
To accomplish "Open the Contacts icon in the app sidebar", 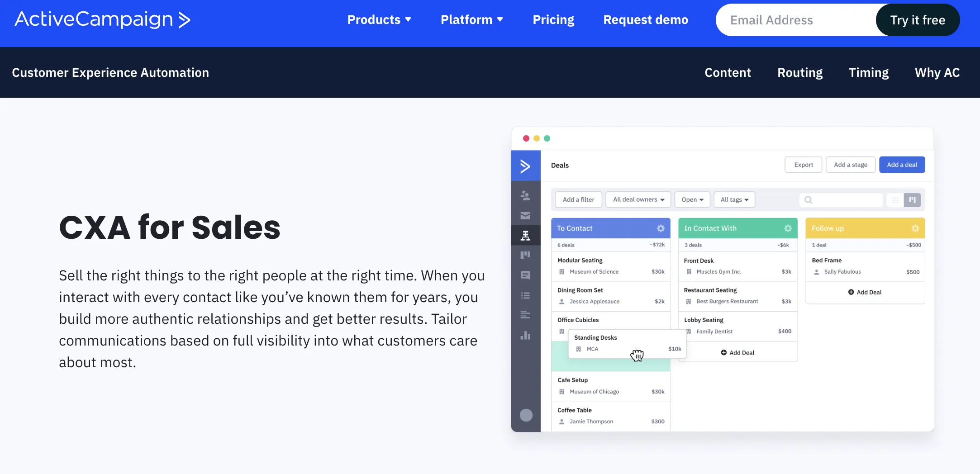I will pos(525,195).
